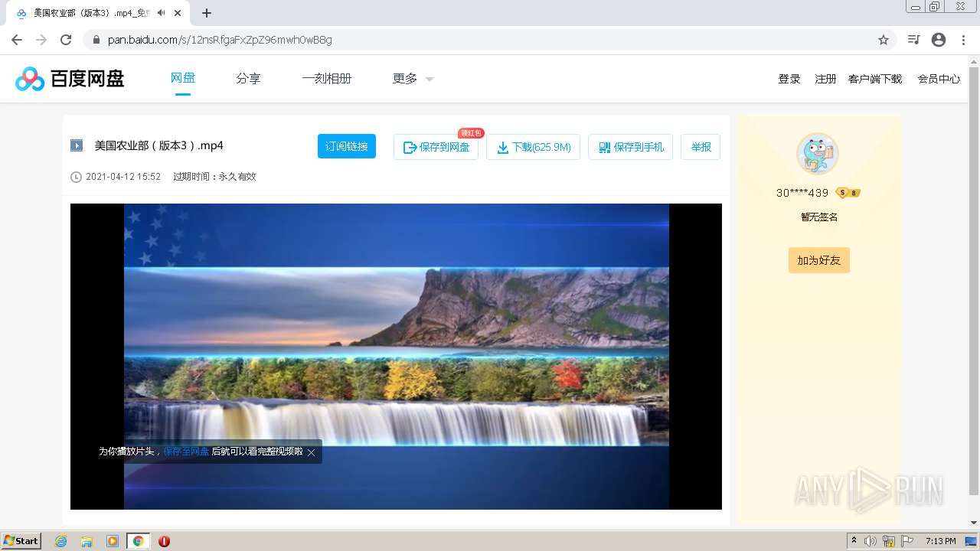The image size is (980, 551).
Task: Click the Chrome taskbar icon
Action: point(138,541)
